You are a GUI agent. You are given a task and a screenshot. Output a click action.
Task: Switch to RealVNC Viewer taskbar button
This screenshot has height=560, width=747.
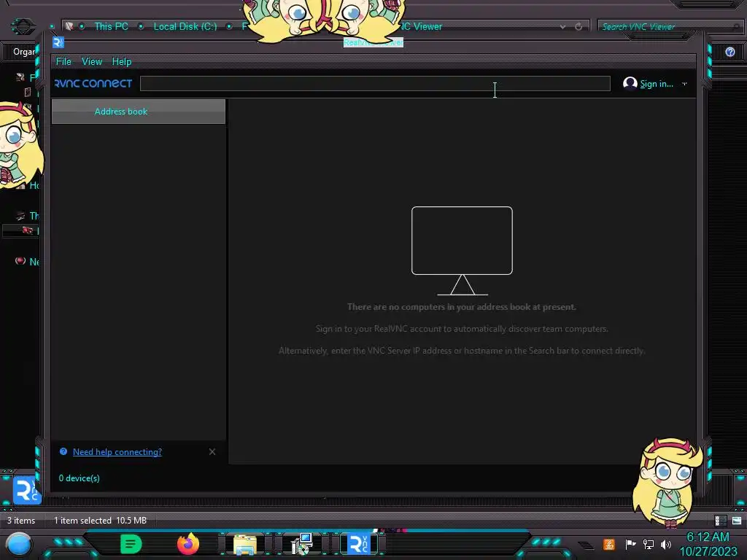(359, 544)
